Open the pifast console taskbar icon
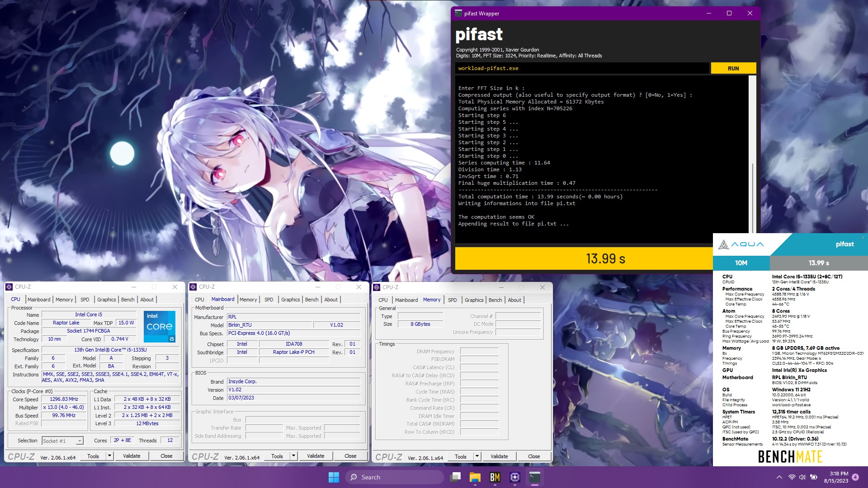This screenshot has height=488, width=868. [535, 477]
